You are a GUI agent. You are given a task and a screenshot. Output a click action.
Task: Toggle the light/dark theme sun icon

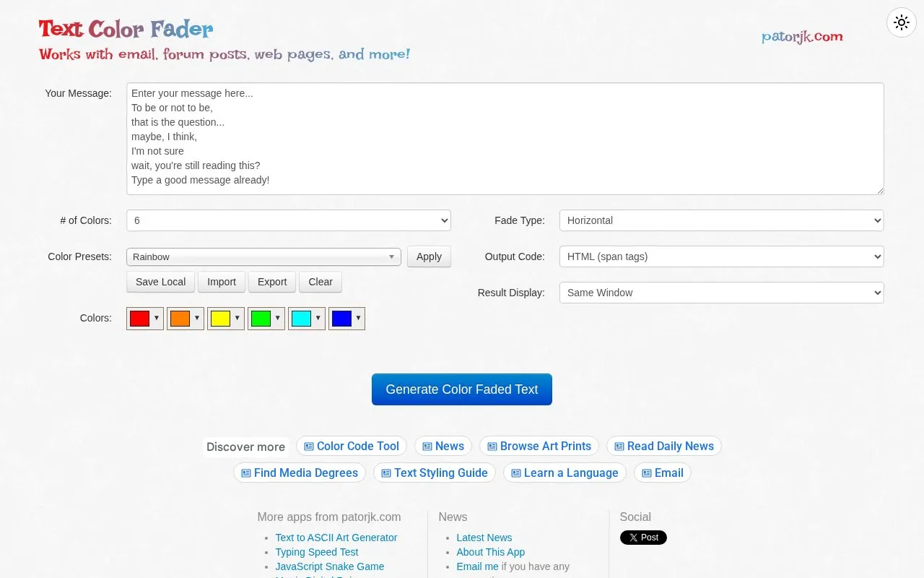(x=902, y=22)
